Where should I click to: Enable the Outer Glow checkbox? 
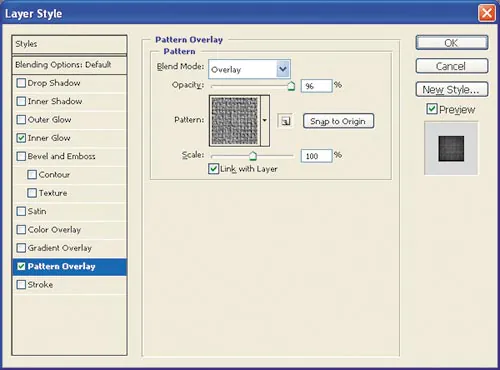(21, 119)
